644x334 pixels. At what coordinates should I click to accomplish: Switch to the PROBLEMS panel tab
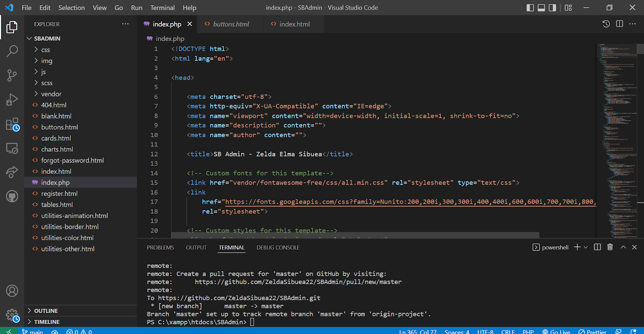tap(161, 247)
